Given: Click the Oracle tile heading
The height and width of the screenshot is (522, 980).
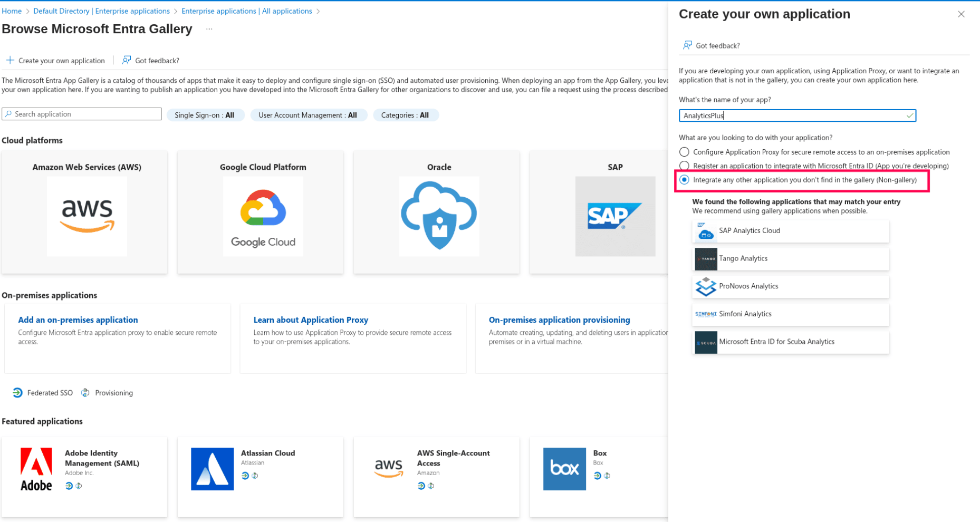Looking at the screenshot, I should coord(439,167).
